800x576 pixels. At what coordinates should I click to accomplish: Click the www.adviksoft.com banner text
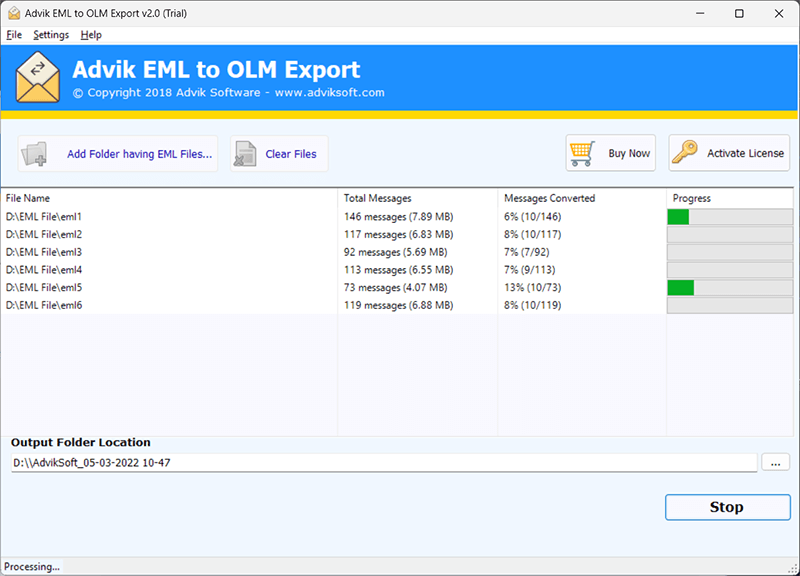coord(330,93)
